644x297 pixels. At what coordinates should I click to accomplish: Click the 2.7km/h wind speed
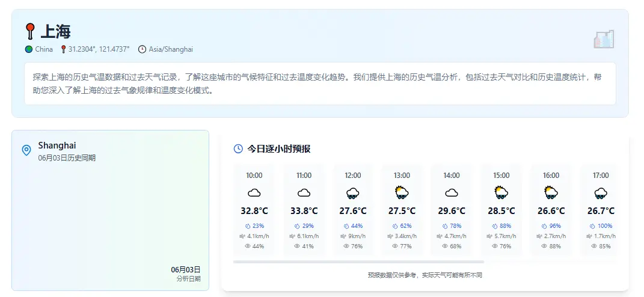pos(555,236)
